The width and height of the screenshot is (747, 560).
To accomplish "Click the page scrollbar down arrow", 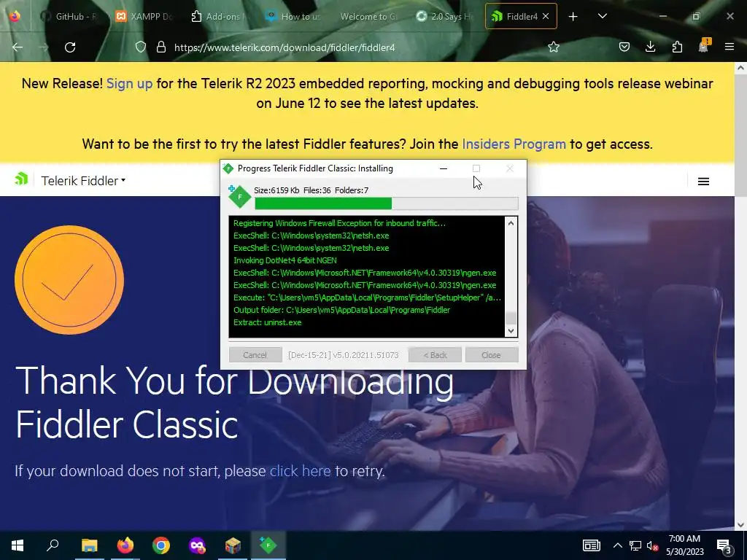I will (x=740, y=525).
